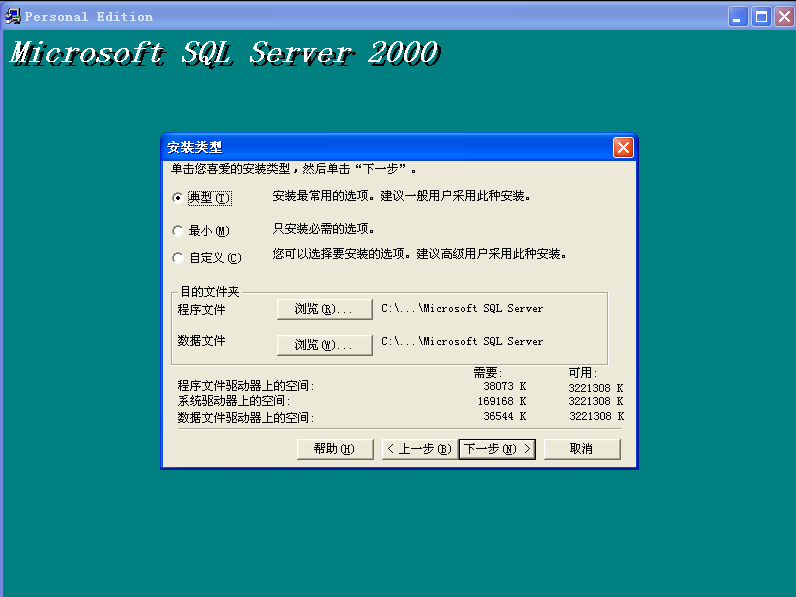
Task: Click the 只安装必需的选项 description text
Action: point(323,229)
